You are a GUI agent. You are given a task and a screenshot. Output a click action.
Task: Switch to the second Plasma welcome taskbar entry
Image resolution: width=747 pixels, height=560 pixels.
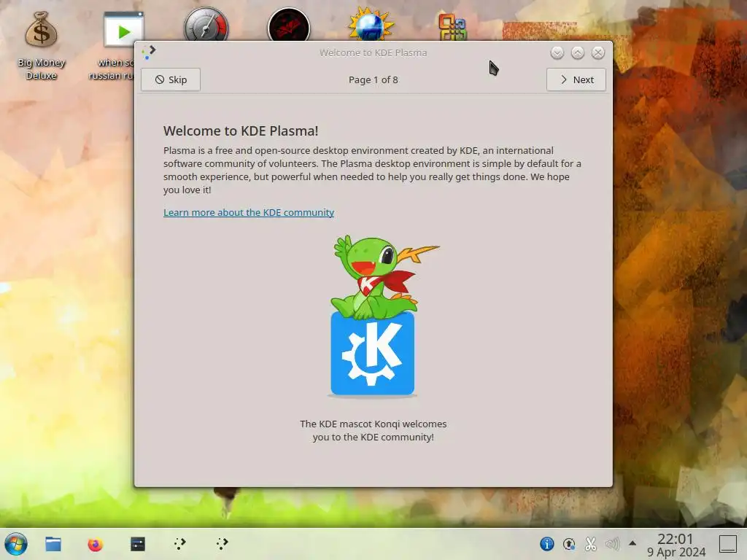(222, 543)
